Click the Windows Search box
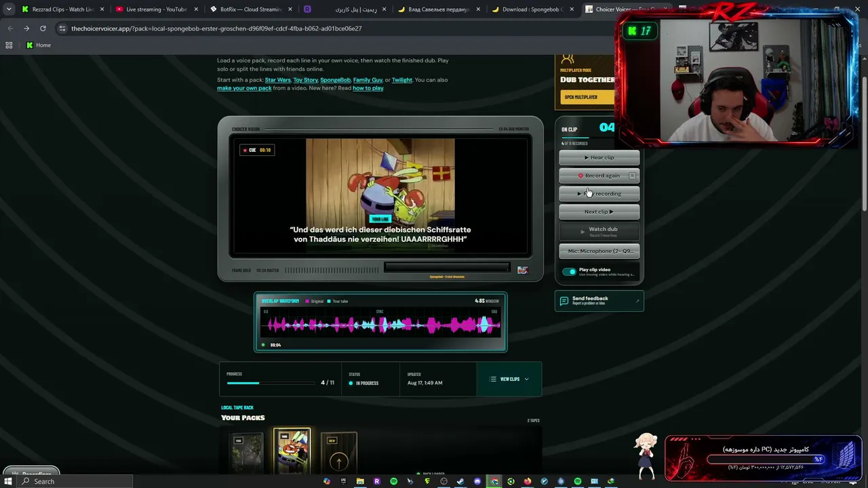 click(x=75, y=481)
